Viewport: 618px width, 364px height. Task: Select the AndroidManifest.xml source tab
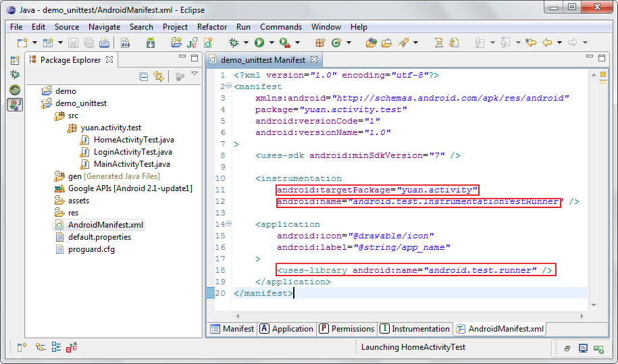click(500, 328)
